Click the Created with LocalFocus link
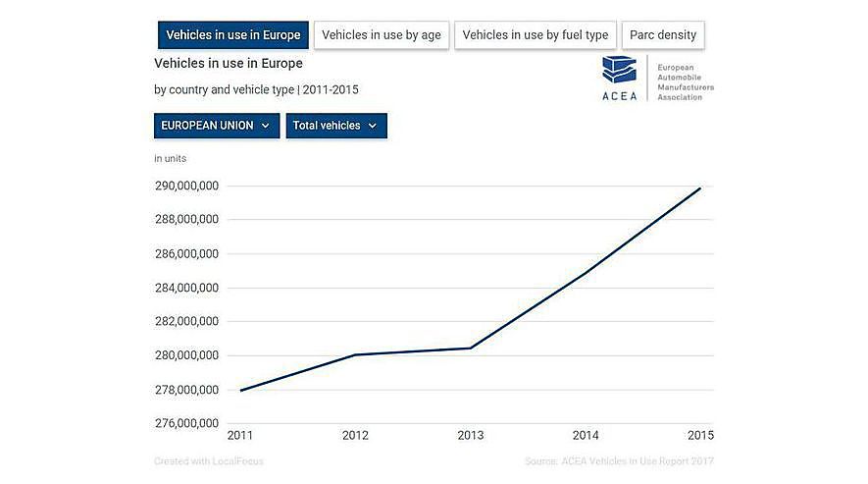This screenshot has height=484, width=868. 209,461
